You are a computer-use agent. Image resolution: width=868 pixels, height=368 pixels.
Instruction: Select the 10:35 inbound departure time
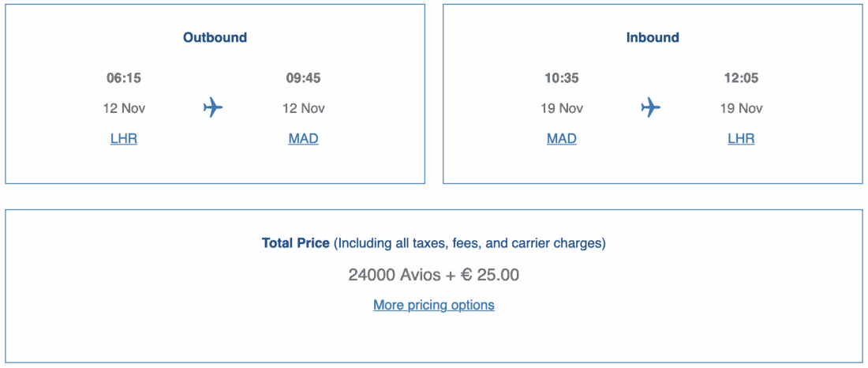pyautogui.click(x=562, y=78)
